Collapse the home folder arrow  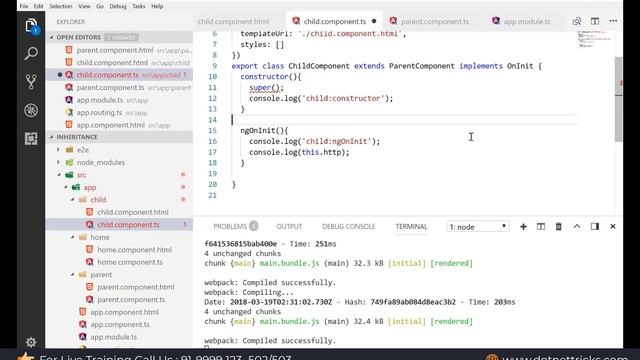(x=73, y=237)
